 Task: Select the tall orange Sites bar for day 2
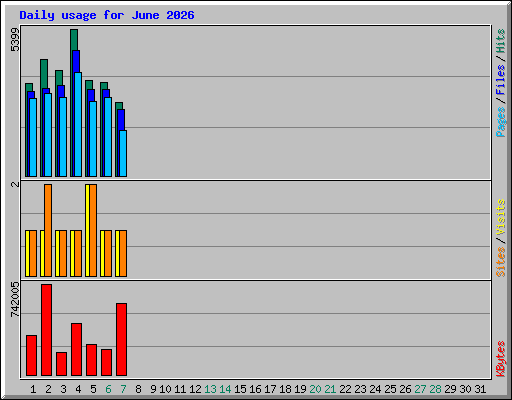(x=48, y=230)
